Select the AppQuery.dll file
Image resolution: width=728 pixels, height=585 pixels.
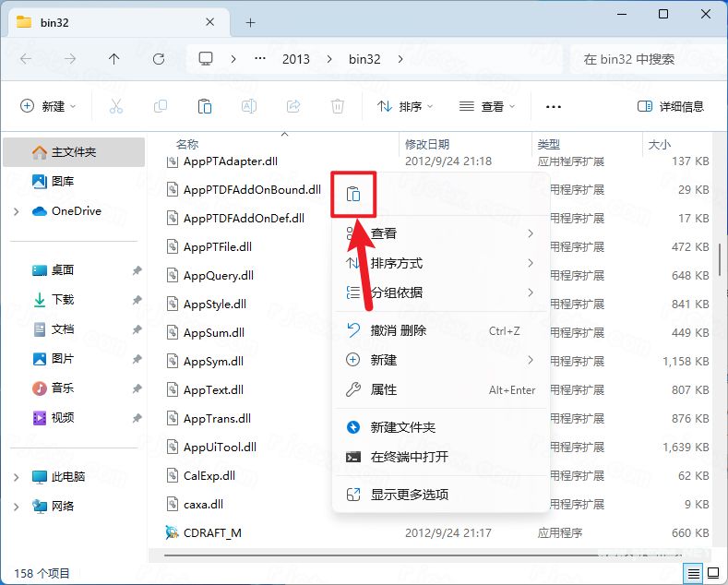[x=209, y=275]
